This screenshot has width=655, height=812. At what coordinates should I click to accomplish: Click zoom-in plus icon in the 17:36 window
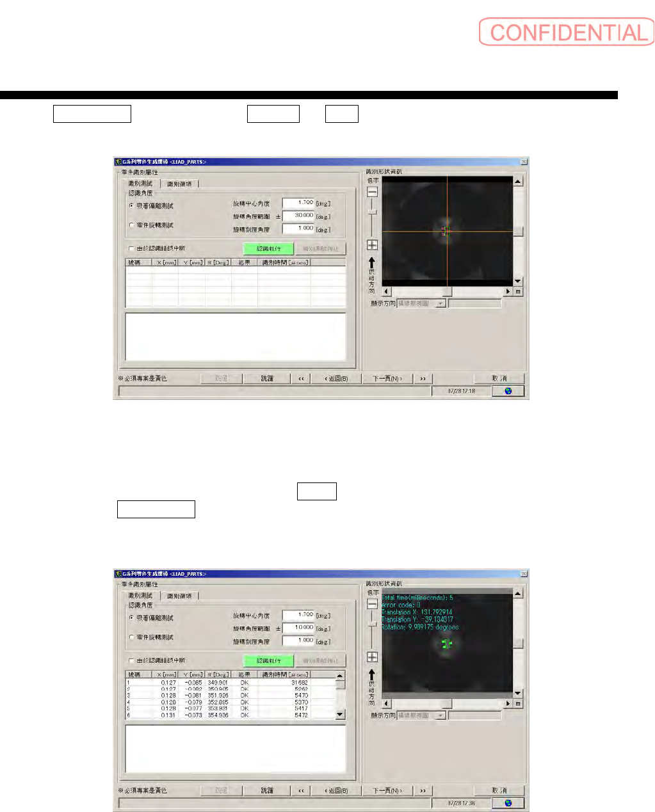click(x=372, y=657)
